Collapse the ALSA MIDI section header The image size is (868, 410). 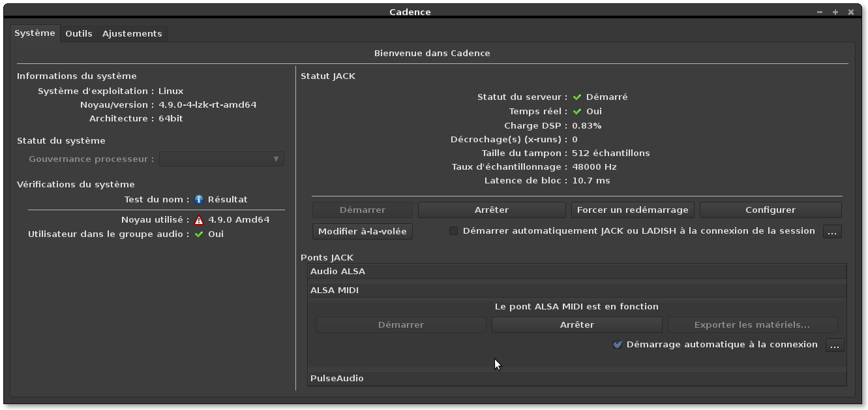[x=576, y=291]
